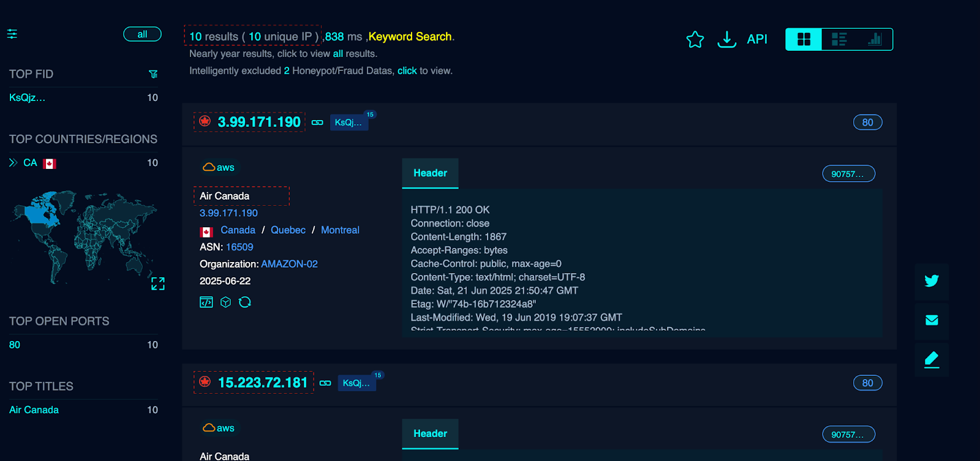Image resolution: width=980 pixels, height=461 pixels.
Task: Click the 'Keyword Search' label
Action: pos(410,37)
